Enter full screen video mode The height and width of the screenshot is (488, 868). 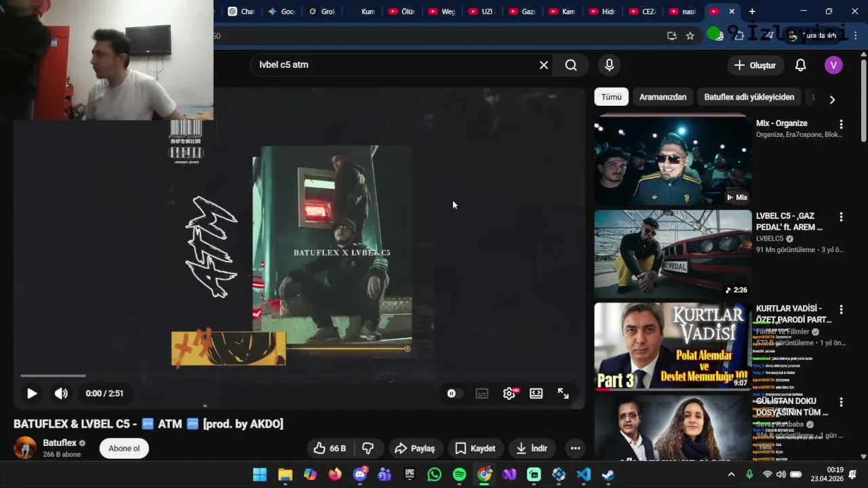(564, 393)
